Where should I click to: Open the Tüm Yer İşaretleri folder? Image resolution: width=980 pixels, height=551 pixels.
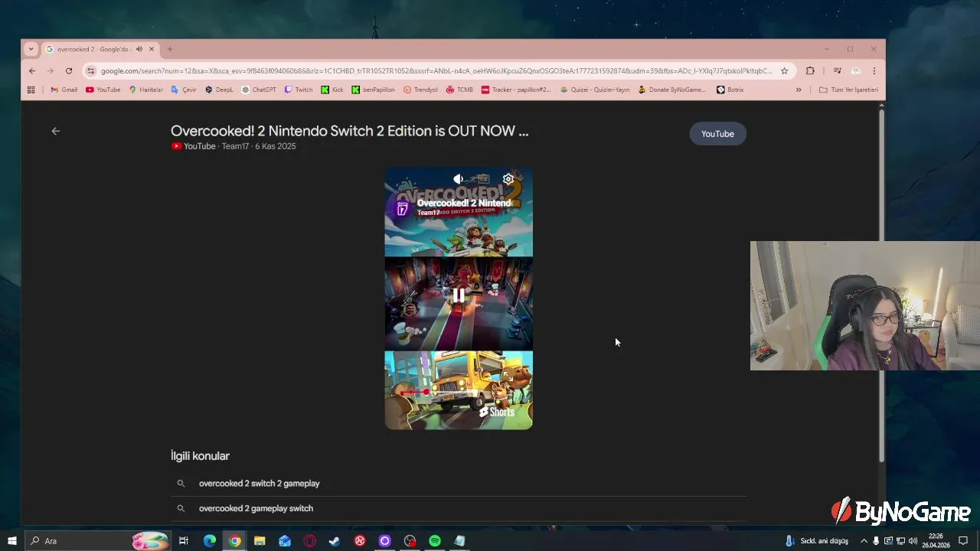pyautogui.click(x=848, y=90)
